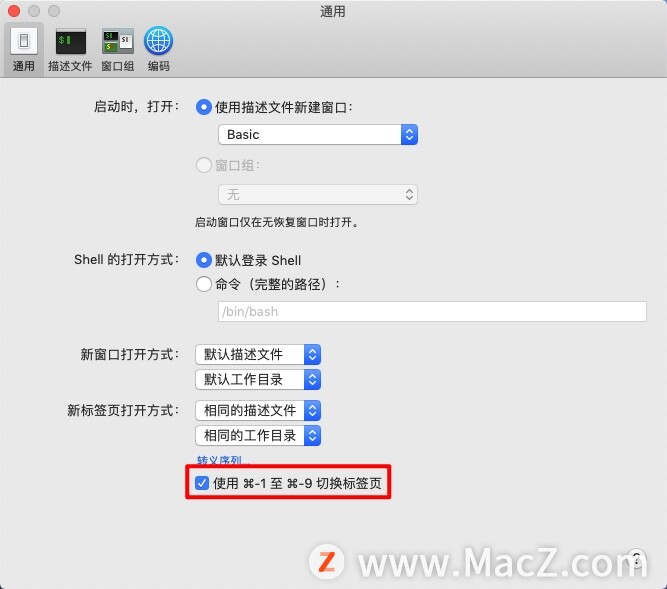The height and width of the screenshot is (589, 667).
Task: Expand the 默认工作目录 dropdown
Action: [x=258, y=379]
